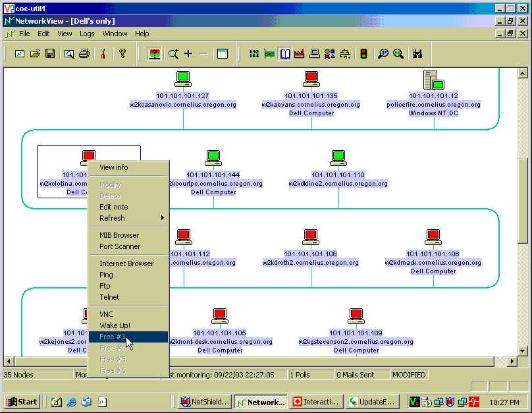Image resolution: width=532 pixels, height=413 pixels.
Task: Select Ftp from the context menu
Action: point(128,286)
